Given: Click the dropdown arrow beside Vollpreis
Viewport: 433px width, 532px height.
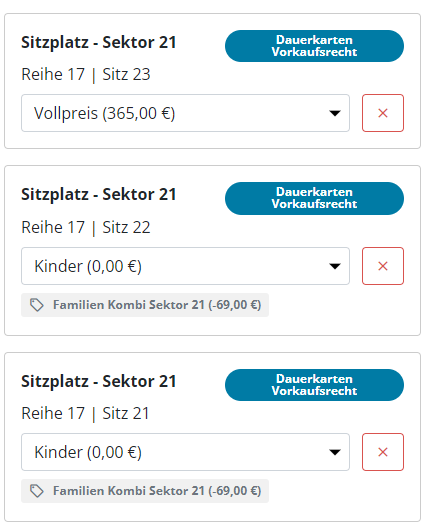Looking at the screenshot, I should point(335,113).
